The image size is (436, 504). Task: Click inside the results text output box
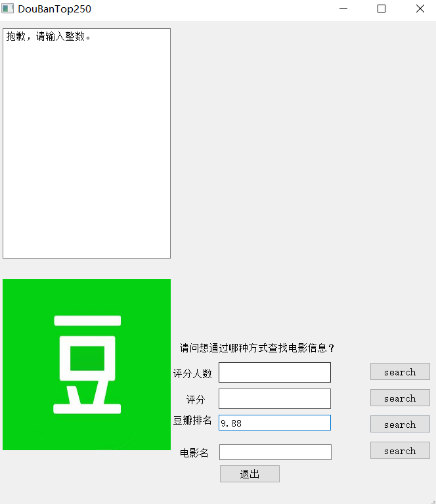pyautogui.click(x=87, y=143)
